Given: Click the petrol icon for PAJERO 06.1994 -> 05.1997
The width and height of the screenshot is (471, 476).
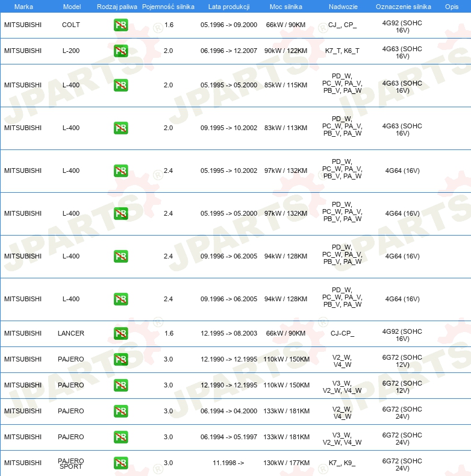Looking at the screenshot, I should tap(121, 437).
